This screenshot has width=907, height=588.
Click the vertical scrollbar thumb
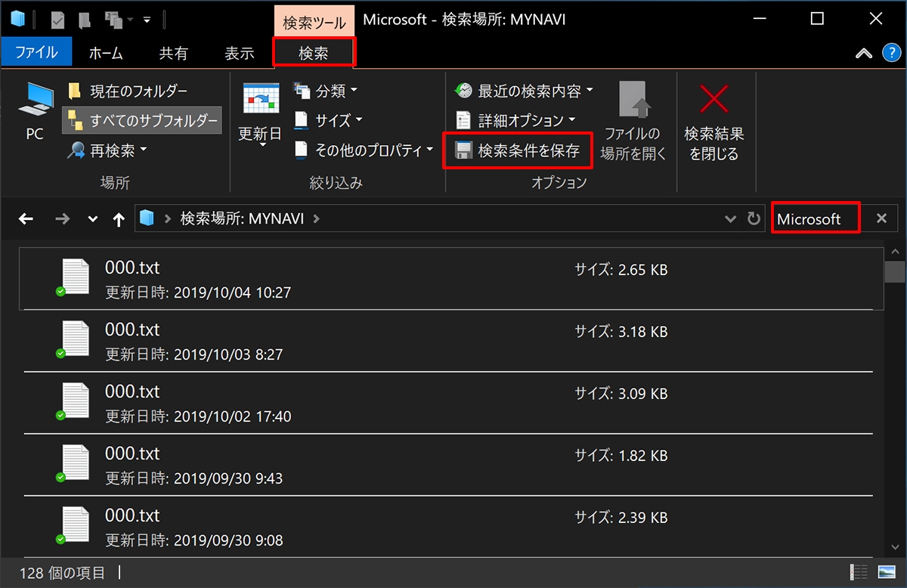pyautogui.click(x=896, y=271)
